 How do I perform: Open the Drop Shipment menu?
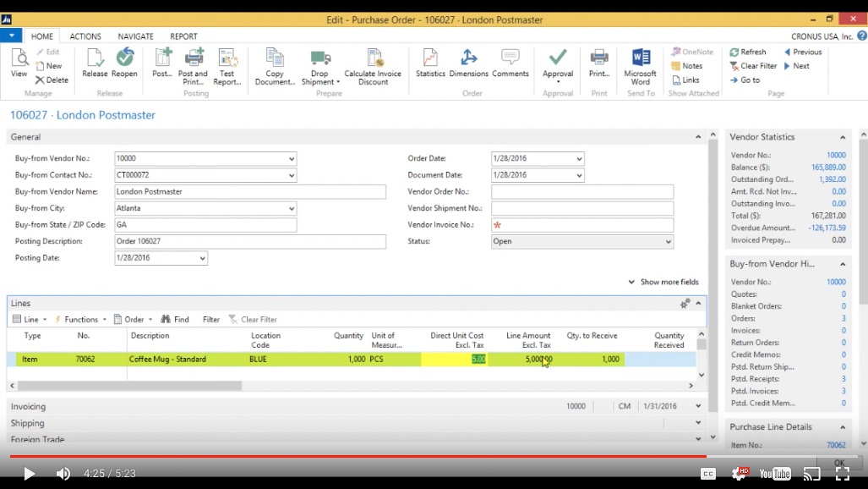320,67
